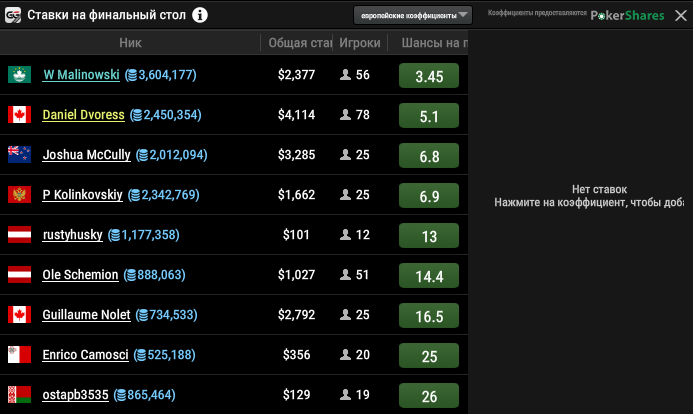Click the GG logo icon in the header
Screen dimensions: 693x414
pyautogui.click(x=12, y=15)
